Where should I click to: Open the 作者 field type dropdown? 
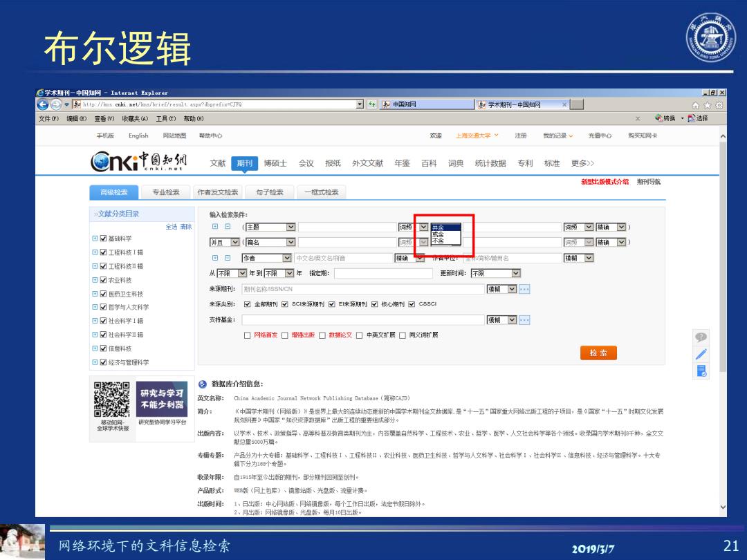point(267,258)
